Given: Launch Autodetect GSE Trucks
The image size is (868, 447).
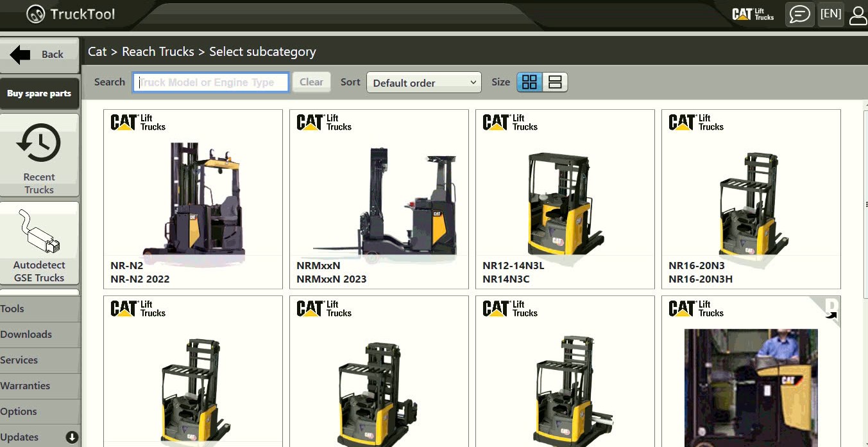Looking at the screenshot, I should [39, 244].
